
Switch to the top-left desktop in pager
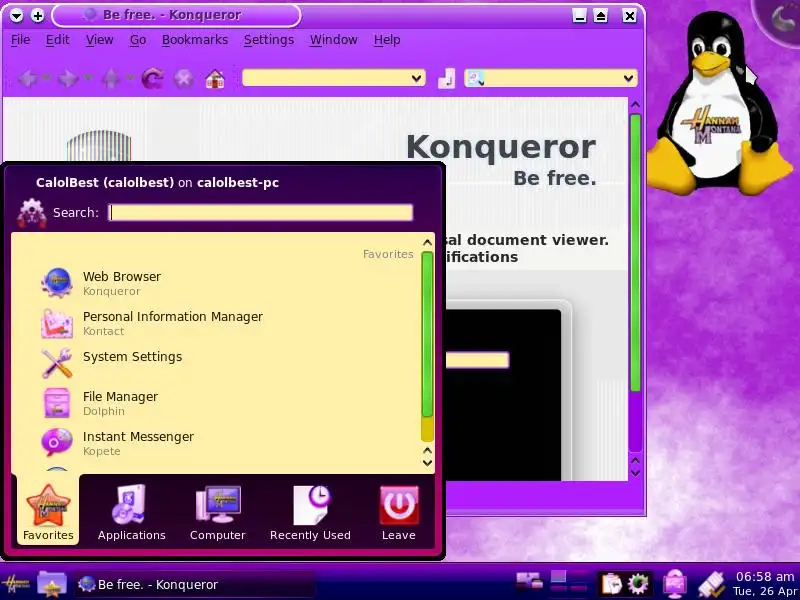pos(559,577)
